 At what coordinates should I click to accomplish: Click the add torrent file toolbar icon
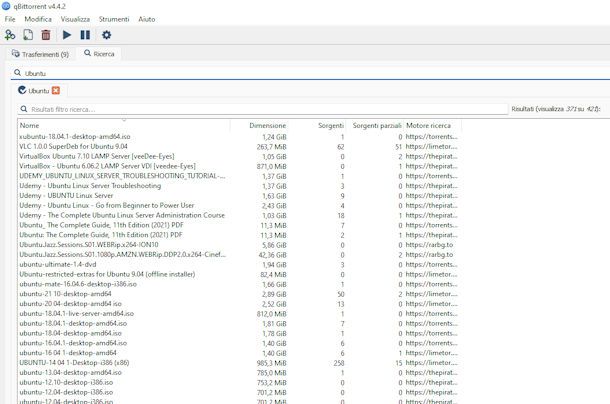[x=28, y=35]
